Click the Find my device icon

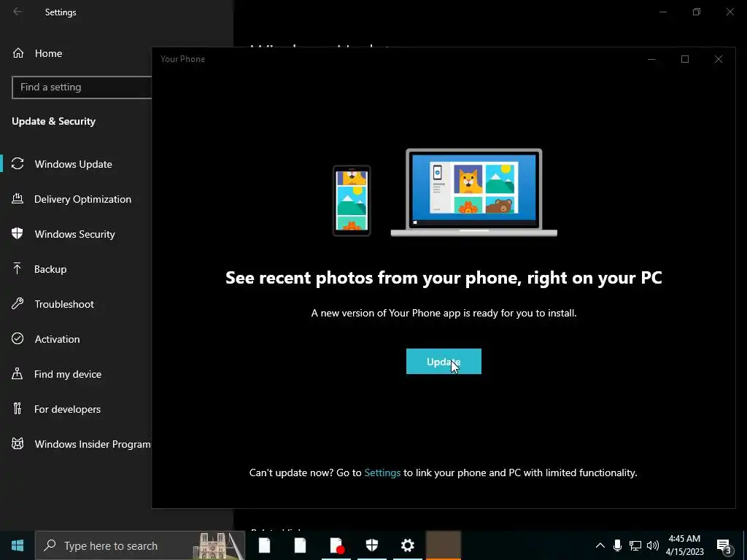(18, 373)
